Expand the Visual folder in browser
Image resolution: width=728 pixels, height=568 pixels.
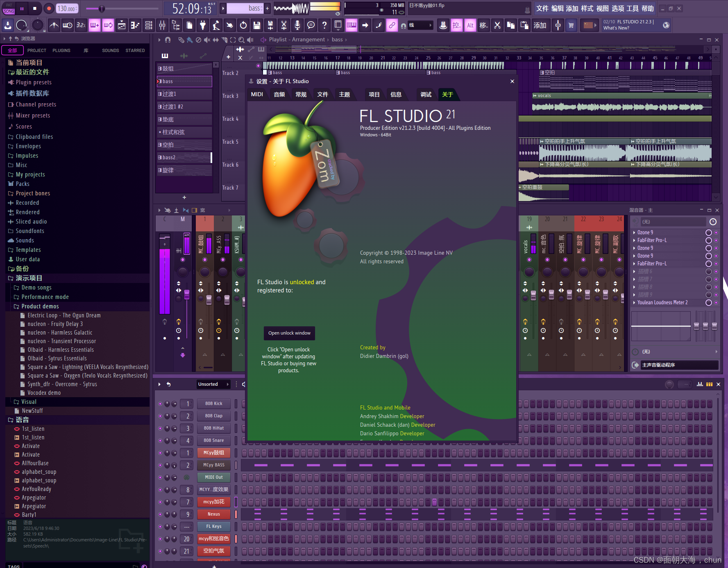(x=25, y=402)
